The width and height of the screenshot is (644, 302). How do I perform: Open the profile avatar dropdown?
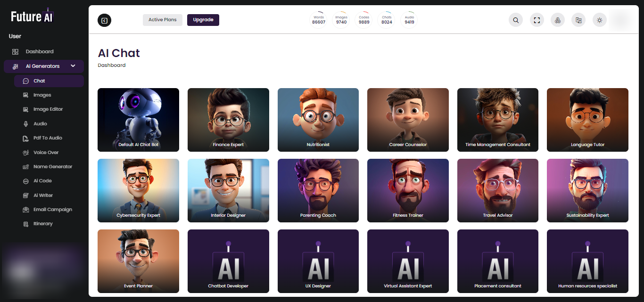tap(621, 20)
